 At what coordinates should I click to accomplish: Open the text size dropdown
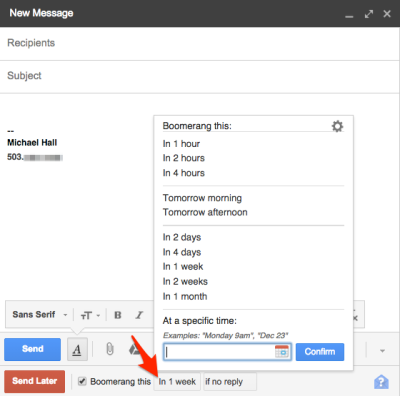pyautogui.click(x=90, y=315)
